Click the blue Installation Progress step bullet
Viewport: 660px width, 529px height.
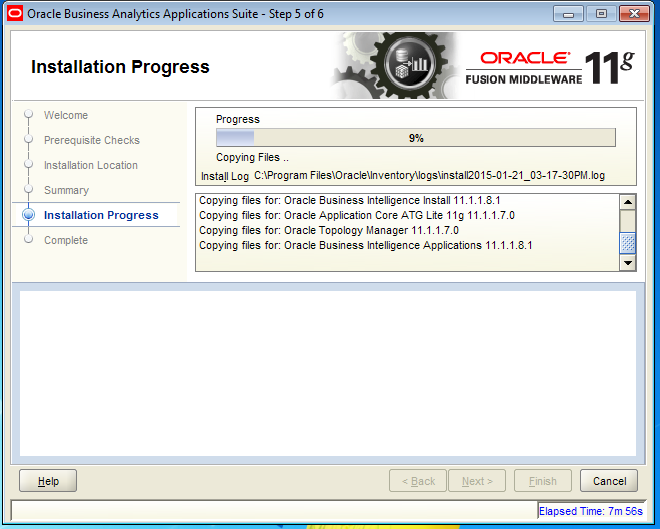coord(29,215)
